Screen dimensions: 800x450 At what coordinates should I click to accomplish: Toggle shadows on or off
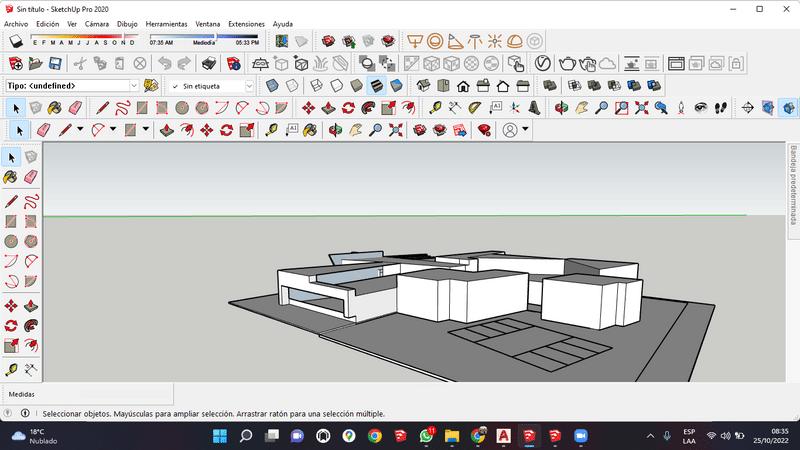click(x=16, y=41)
